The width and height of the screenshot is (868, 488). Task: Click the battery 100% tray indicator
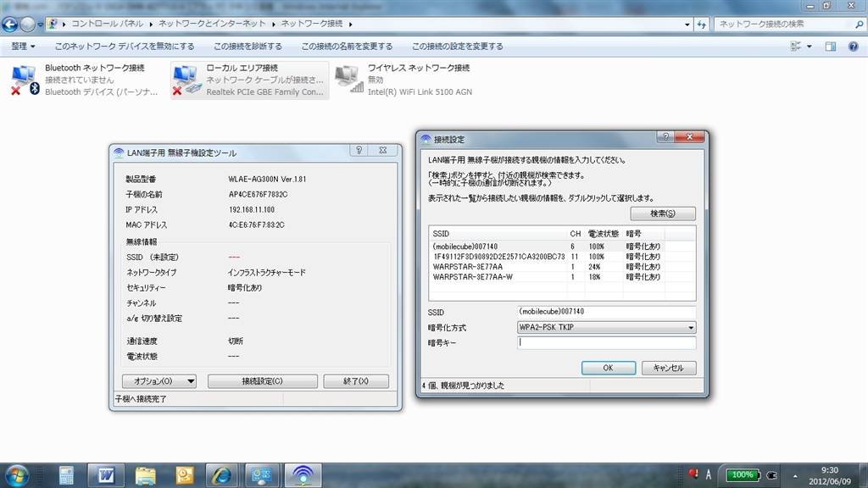pyautogui.click(x=743, y=474)
